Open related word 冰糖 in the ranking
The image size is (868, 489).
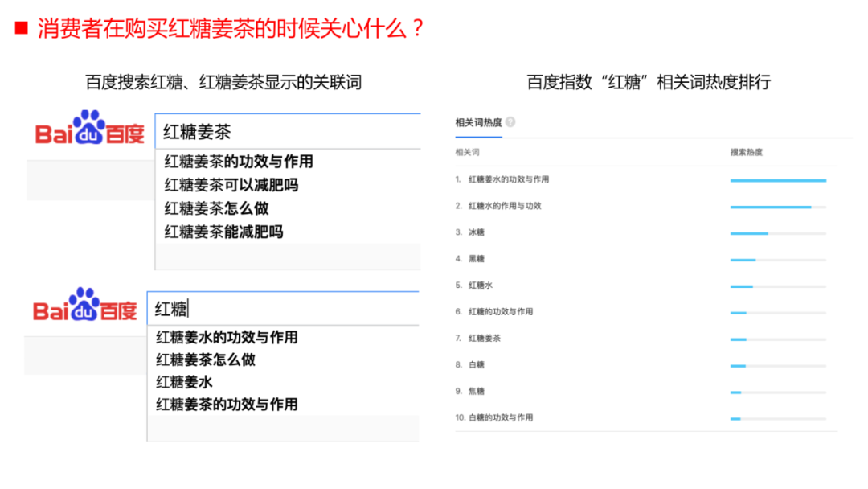477,232
